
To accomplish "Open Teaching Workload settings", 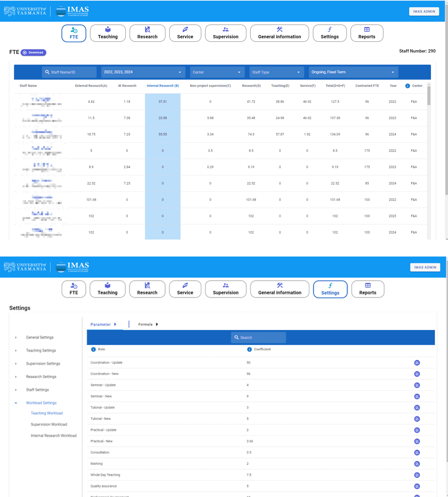I will pyautogui.click(x=47, y=413).
